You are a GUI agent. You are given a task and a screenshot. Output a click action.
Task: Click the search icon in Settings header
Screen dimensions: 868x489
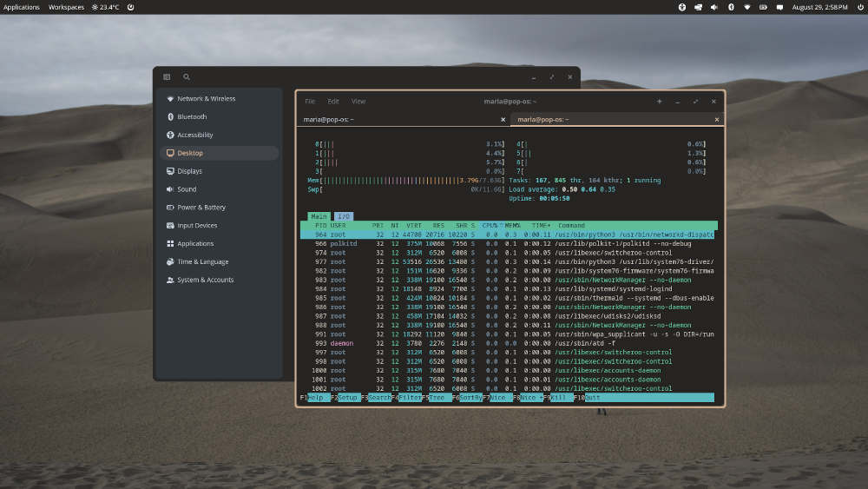(x=187, y=77)
